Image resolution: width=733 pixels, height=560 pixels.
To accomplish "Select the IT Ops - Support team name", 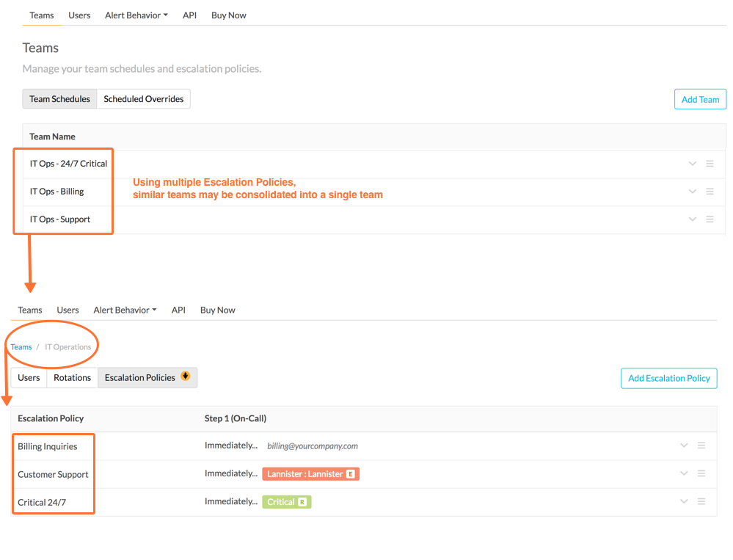I will point(60,219).
